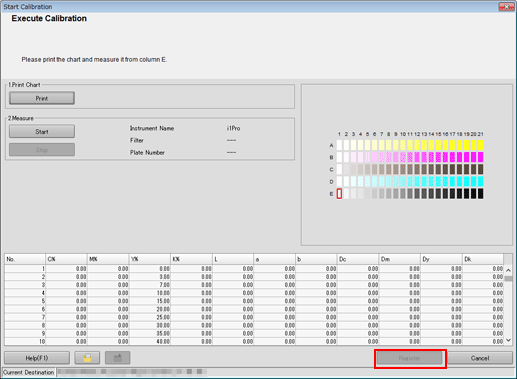The height and width of the screenshot is (379, 517).
Task: Click the 'Filter' label
Action: pyautogui.click(x=137, y=140)
